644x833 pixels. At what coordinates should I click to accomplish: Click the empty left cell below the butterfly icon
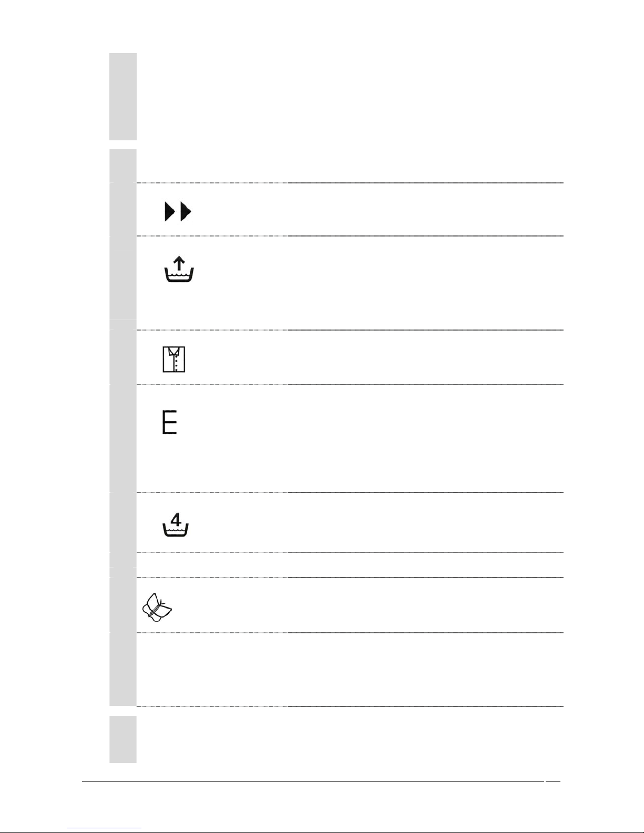pyautogui.click(x=212, y=670)
